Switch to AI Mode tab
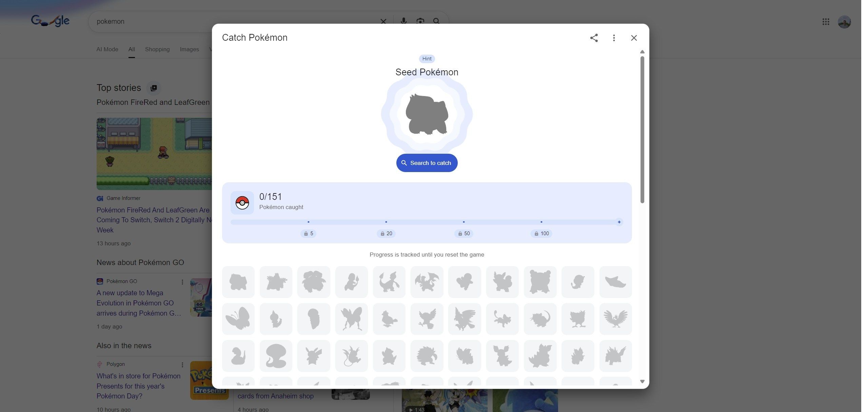Image resolution: width=868 pixels, height=412 pixels. [107, 49]
